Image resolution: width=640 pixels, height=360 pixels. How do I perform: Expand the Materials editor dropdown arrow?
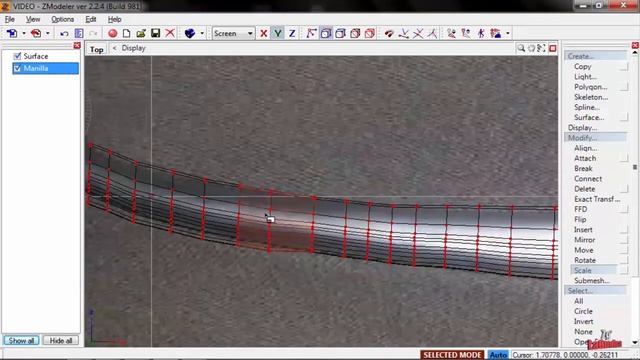(202, 33)
